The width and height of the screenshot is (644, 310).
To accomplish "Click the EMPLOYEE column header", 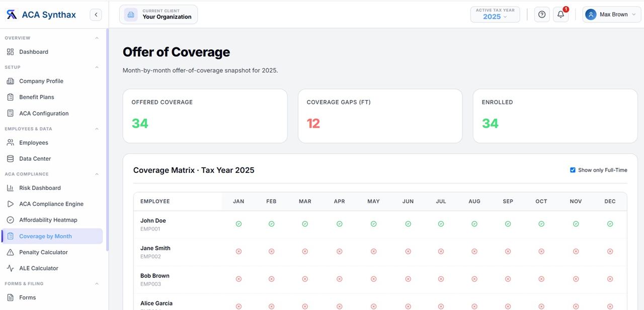I will [155, 201].
